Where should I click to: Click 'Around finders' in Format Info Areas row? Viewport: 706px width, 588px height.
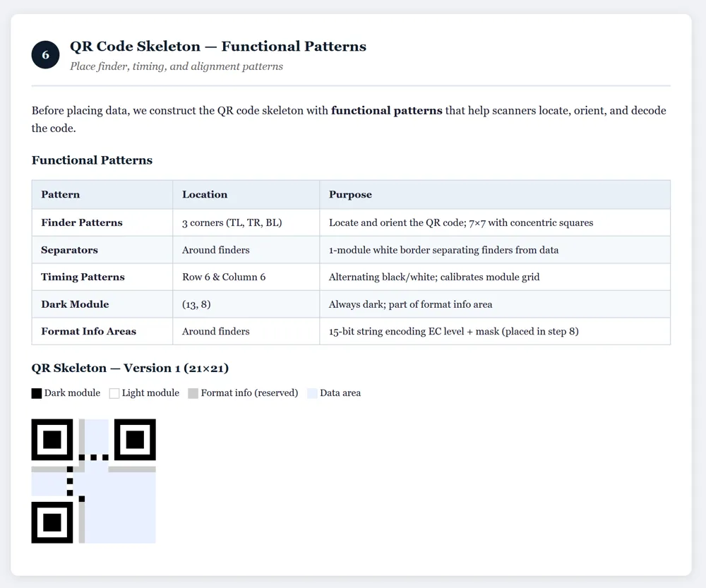246,331
